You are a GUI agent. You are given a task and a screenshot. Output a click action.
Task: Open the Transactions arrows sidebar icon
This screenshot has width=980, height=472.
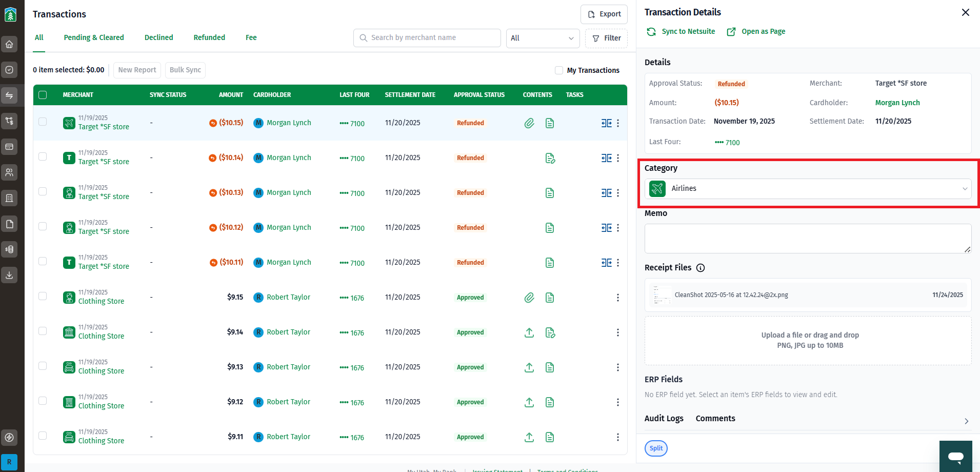pos(9,95)
